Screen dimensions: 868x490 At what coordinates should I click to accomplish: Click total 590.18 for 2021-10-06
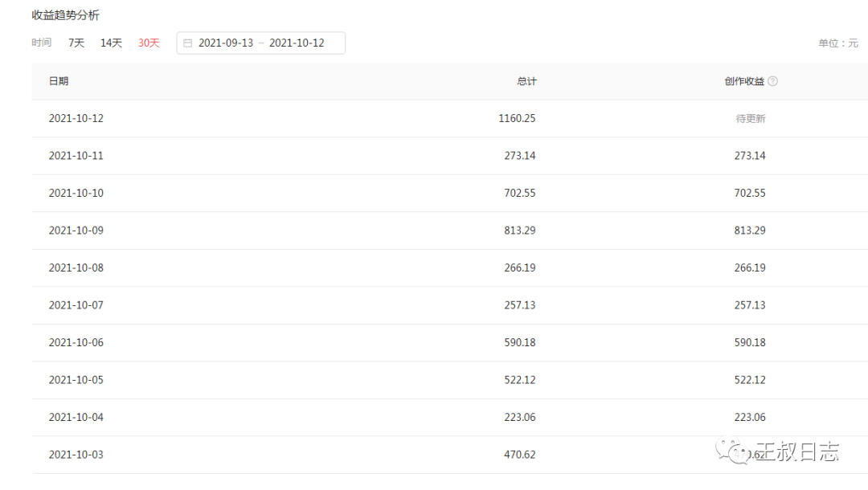tap(520, 342)
